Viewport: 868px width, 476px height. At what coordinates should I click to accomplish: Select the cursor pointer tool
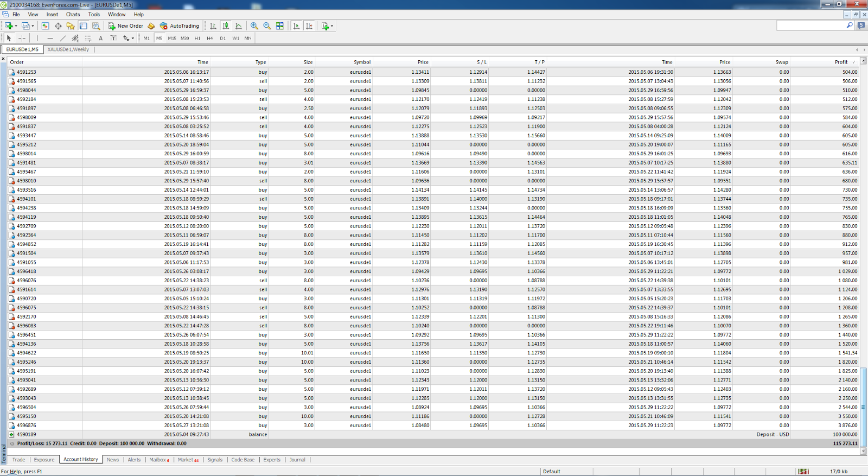point(9,38)
